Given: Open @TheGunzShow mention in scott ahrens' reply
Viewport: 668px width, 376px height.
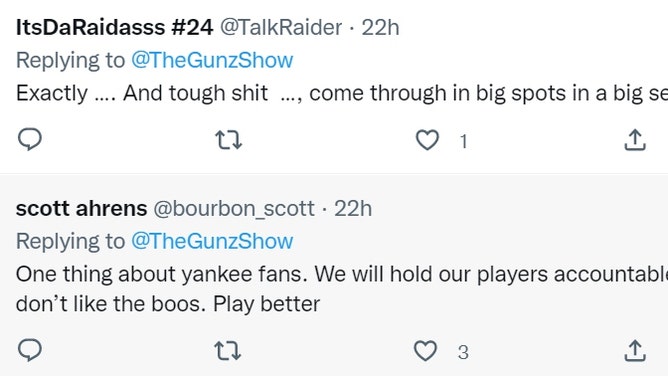Looking at the screenshot, I should click(212, 241).
